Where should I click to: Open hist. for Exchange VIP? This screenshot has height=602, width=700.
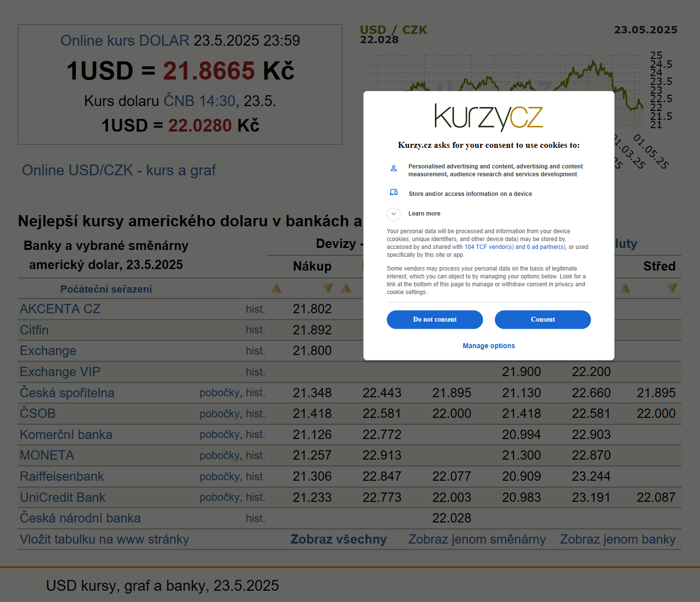pos(255,372)
